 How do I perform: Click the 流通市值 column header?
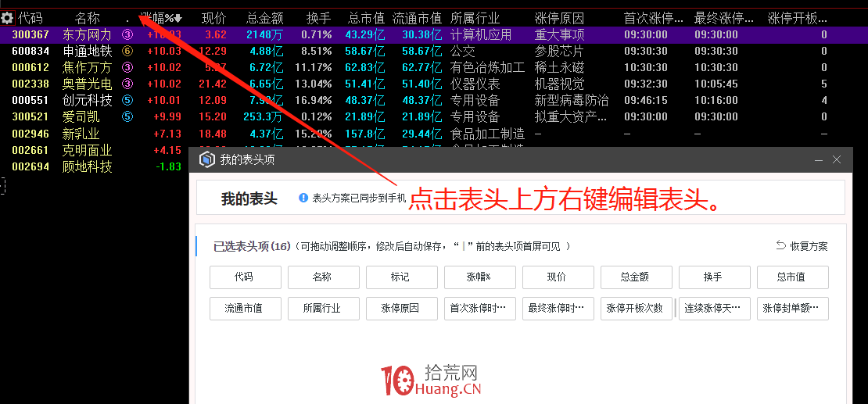click(x=417, y=18)
